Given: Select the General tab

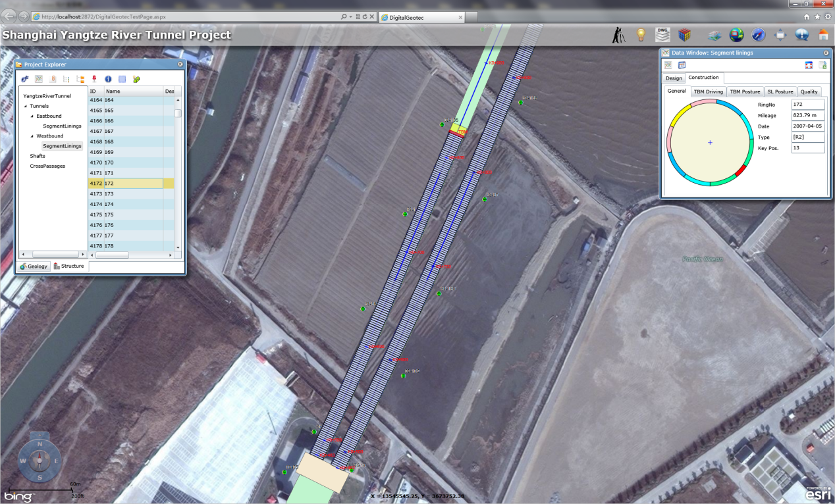Looking at the screenshot, I should click(x=676, y=91).
